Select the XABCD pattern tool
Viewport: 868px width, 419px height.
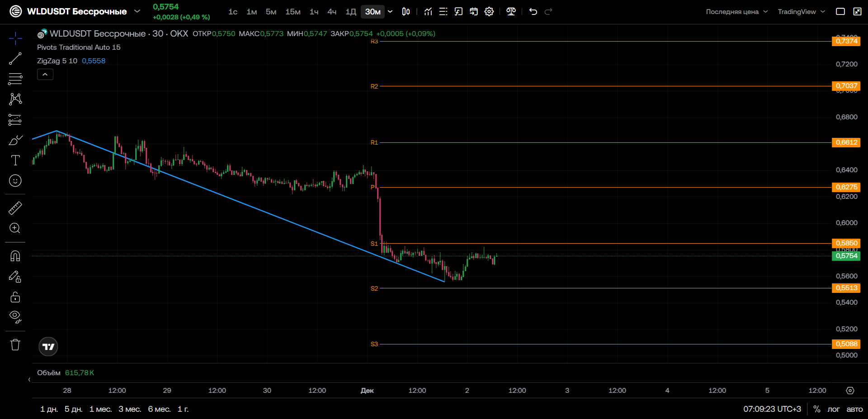15,99
